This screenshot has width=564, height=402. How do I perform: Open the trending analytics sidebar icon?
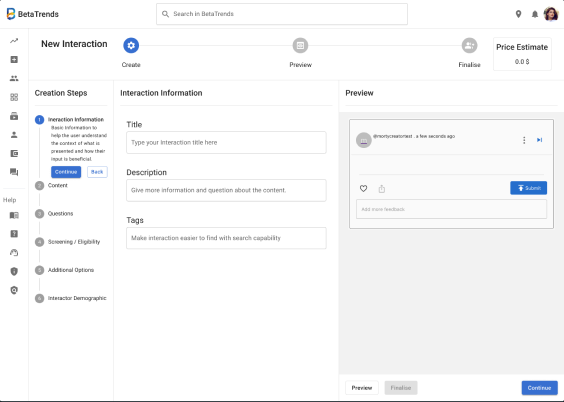coord(14,41)
